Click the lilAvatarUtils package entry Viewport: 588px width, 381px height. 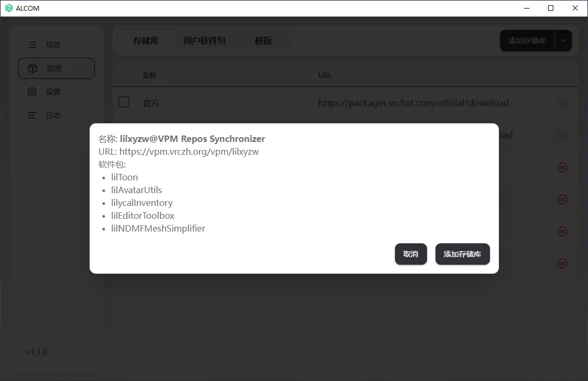[x=136, y=190]
